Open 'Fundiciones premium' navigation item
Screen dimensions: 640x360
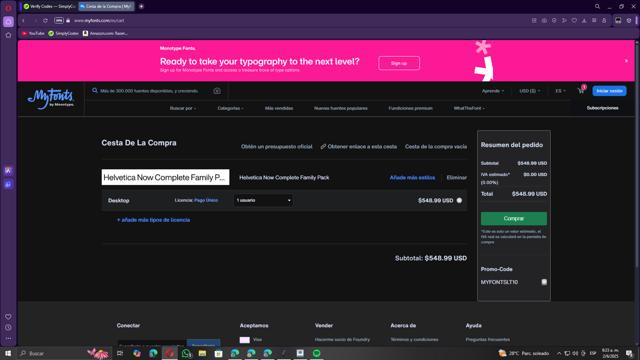pyautogui.click(x=410, y=108)
